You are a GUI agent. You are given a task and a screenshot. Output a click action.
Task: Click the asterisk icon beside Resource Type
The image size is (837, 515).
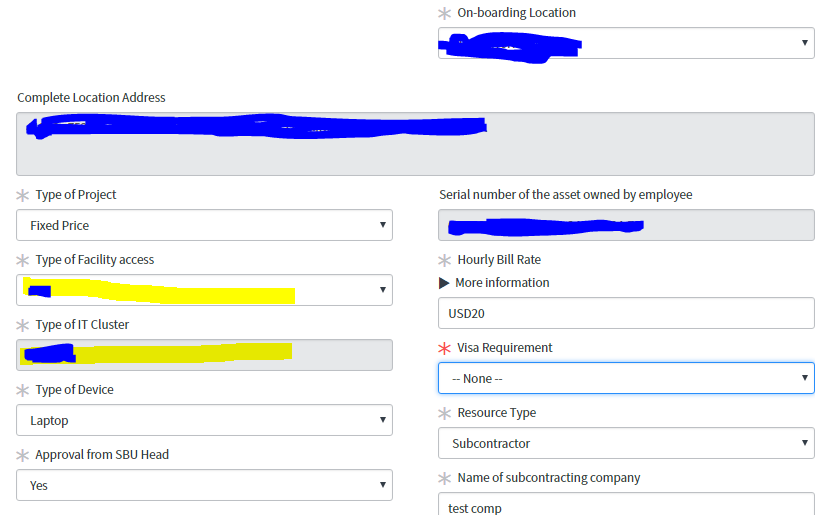click(445, 413)
